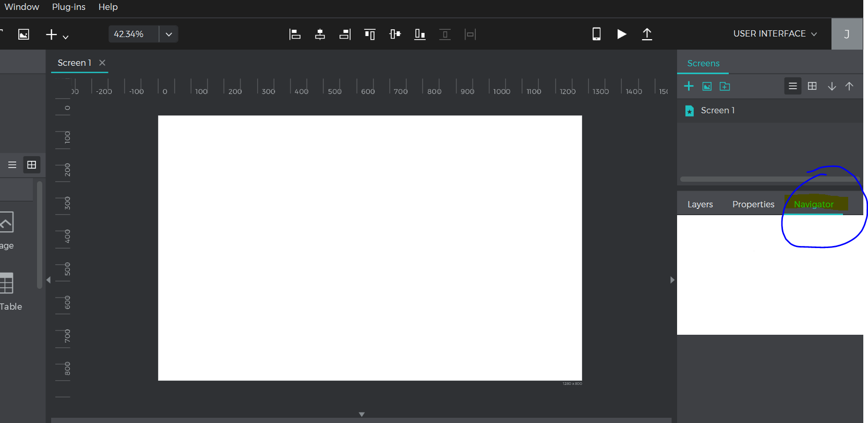Click the align bottom edges icon
868x423 pixels.
(x=420, y=34)
